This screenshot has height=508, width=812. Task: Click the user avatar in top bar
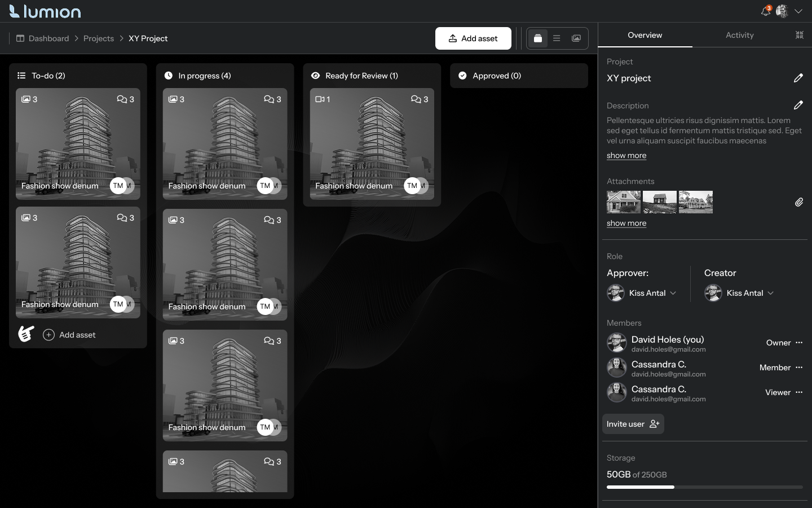pyautogui.click(x=782, y=11)
